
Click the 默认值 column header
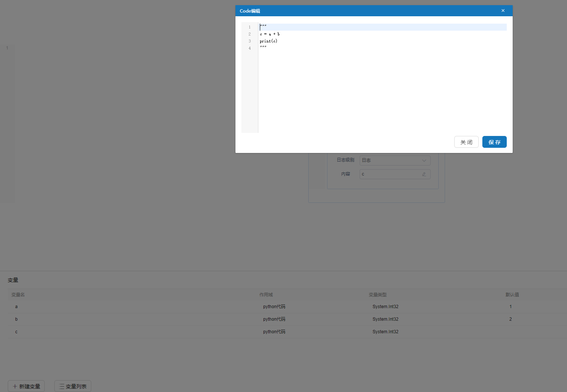point(512,295)
